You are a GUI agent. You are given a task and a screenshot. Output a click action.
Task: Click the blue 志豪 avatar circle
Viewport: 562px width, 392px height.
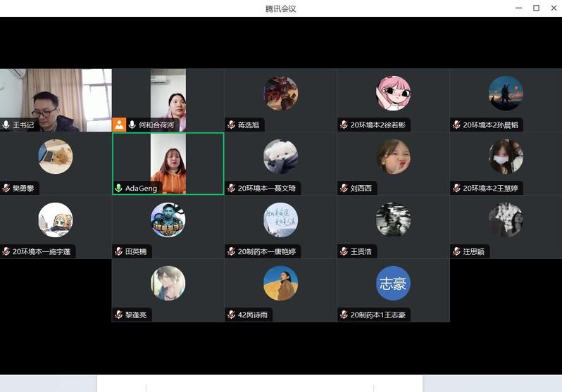[x=393, y=283]
